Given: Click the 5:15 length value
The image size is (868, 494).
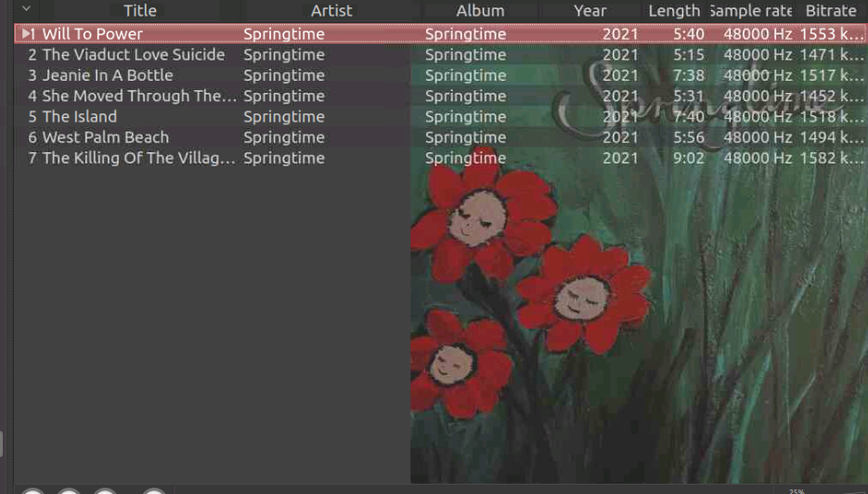Looking at the screenshot, I should (x=689, y=54).
